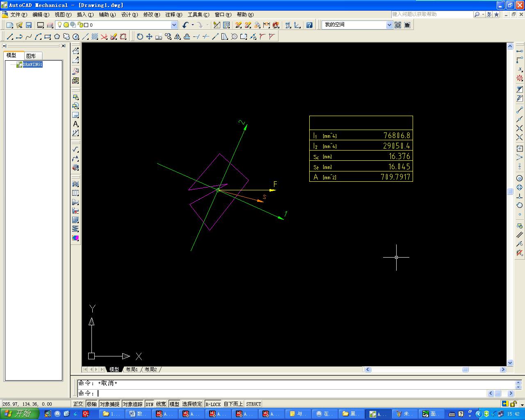Toggle 正交 ortho mode
This screenshot has width=525, height=420.
(x=78, y=404)
